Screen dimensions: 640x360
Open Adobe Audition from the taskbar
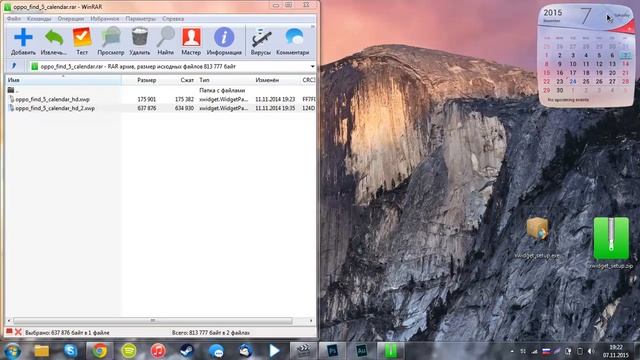(362, 351)
